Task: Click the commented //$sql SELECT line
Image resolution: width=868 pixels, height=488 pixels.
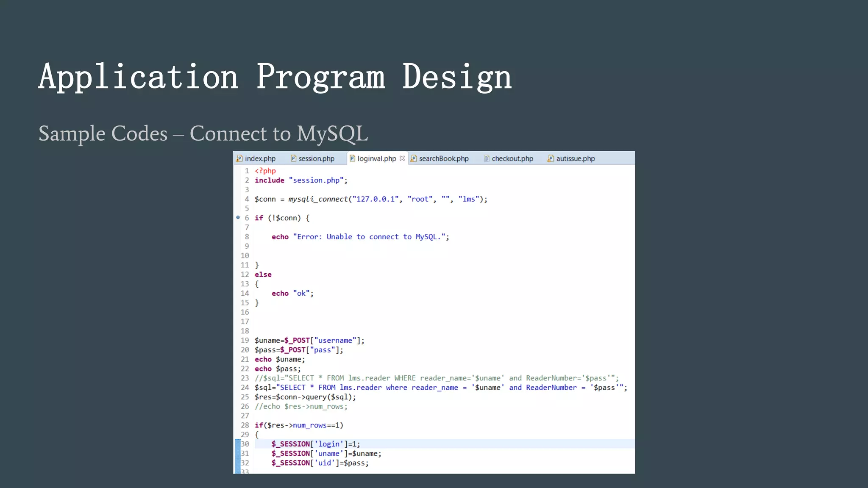Action: pyautogui.click(x=437, y=378)
